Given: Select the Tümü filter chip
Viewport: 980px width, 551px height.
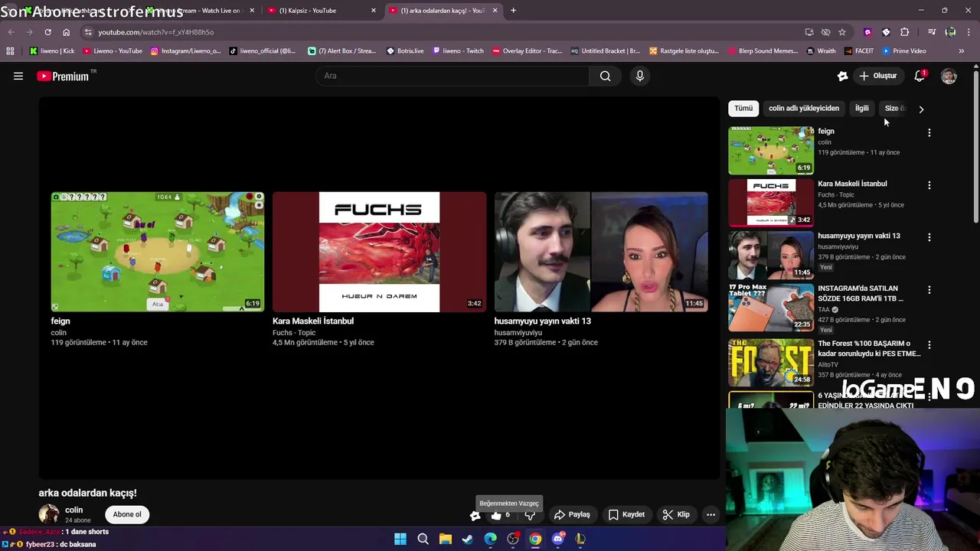Looking at the screenshot, I should pyautogui.click(x=743, y=109).
